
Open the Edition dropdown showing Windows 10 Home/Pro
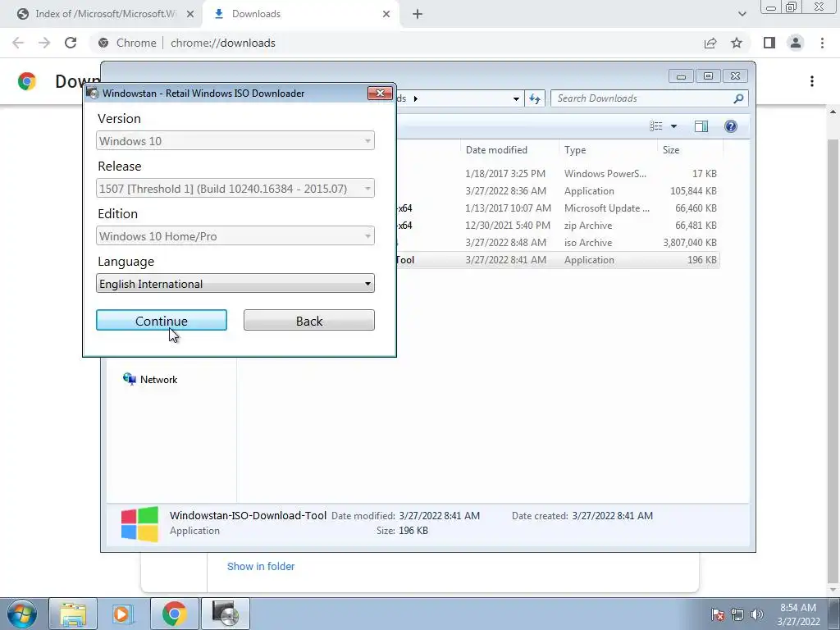tap(235, 236)
